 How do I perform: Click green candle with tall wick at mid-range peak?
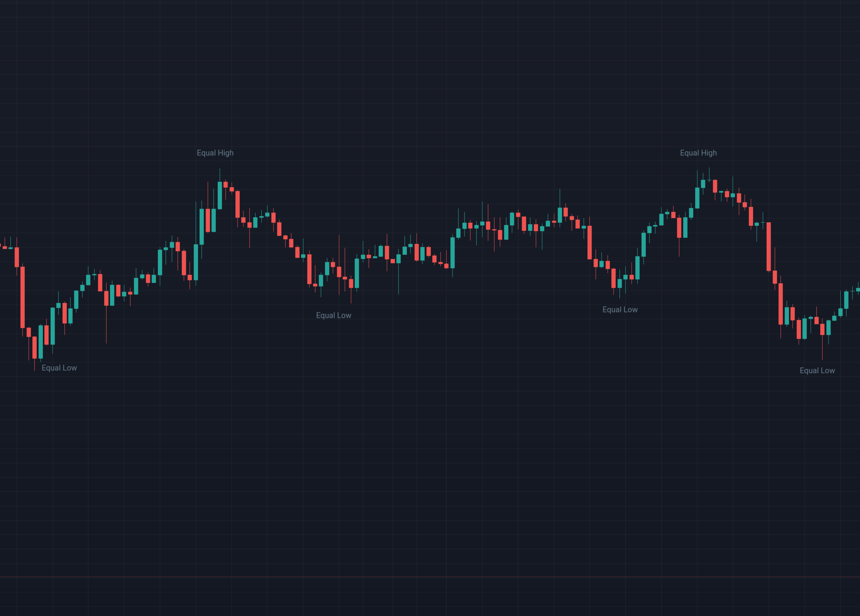click(x=560, y=215)
